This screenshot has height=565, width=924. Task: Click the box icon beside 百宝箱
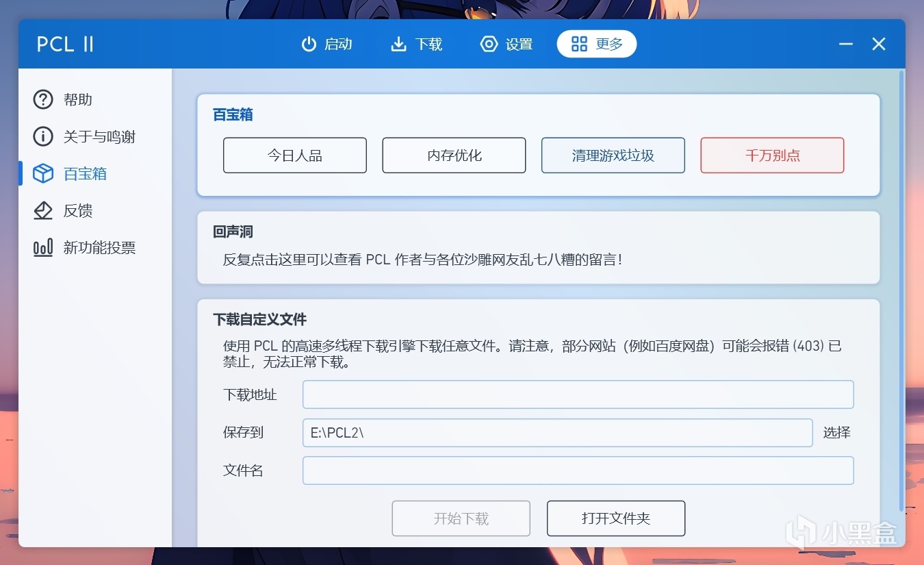pos(43,174)
